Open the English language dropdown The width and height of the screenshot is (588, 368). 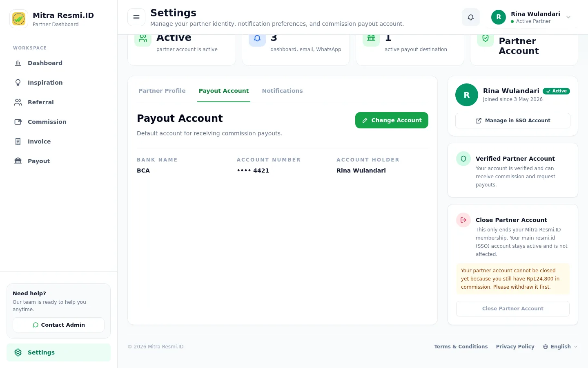pos(560,347)
